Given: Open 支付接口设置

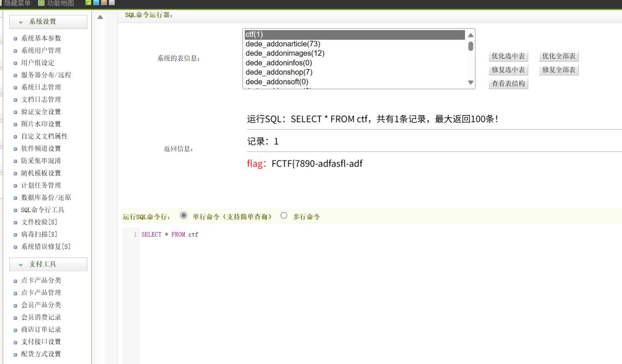Looking at the screenshot, I should point(41,342).
